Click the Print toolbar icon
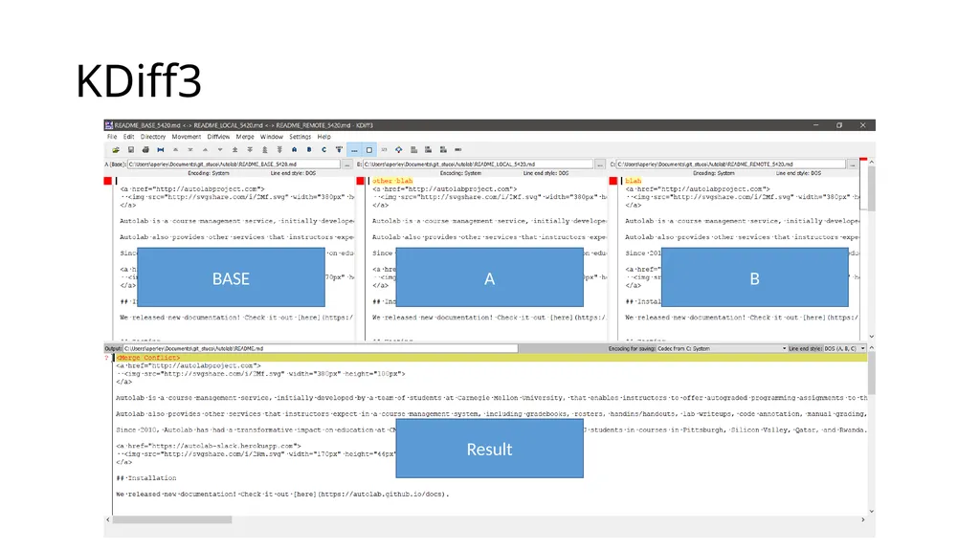 (x=145, y=150)
